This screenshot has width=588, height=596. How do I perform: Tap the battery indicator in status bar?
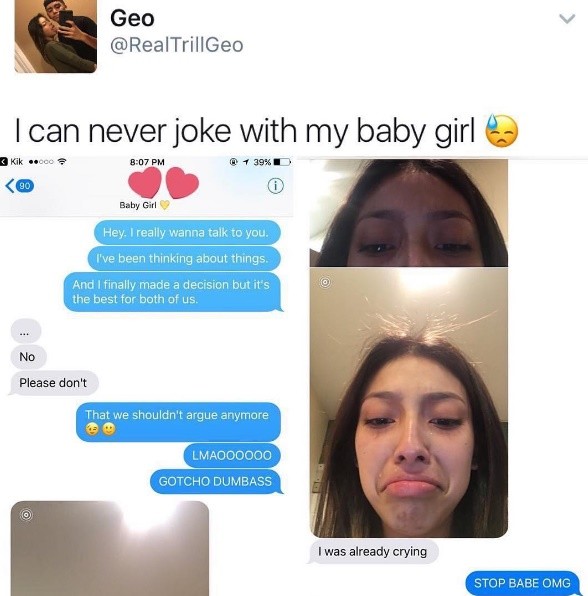coord(282,162)
